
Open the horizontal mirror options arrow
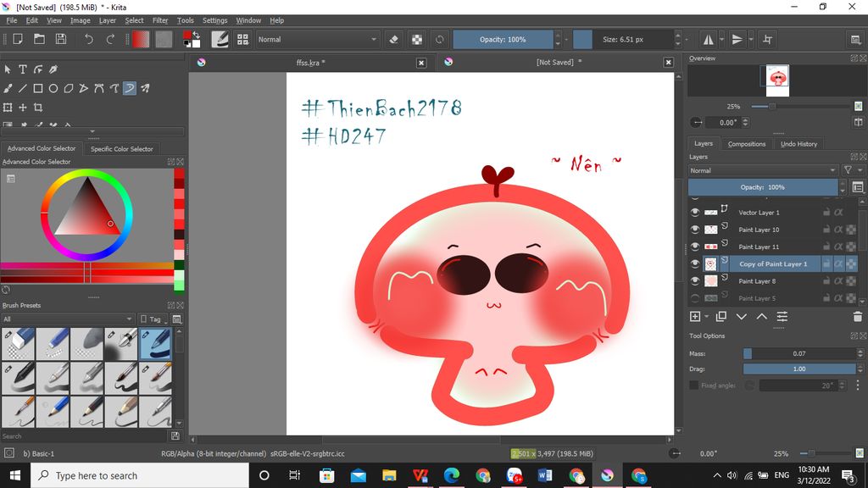click(x=721, y=39)
